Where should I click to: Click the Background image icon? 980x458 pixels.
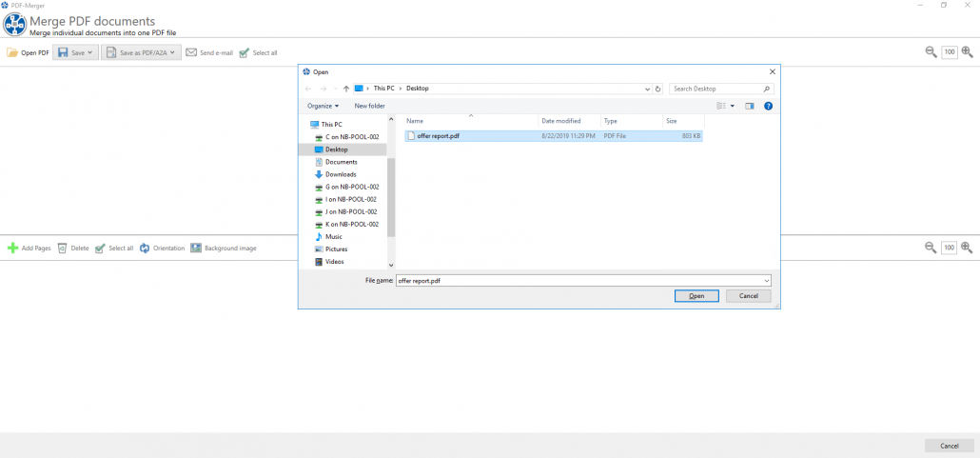click(196, 248)
